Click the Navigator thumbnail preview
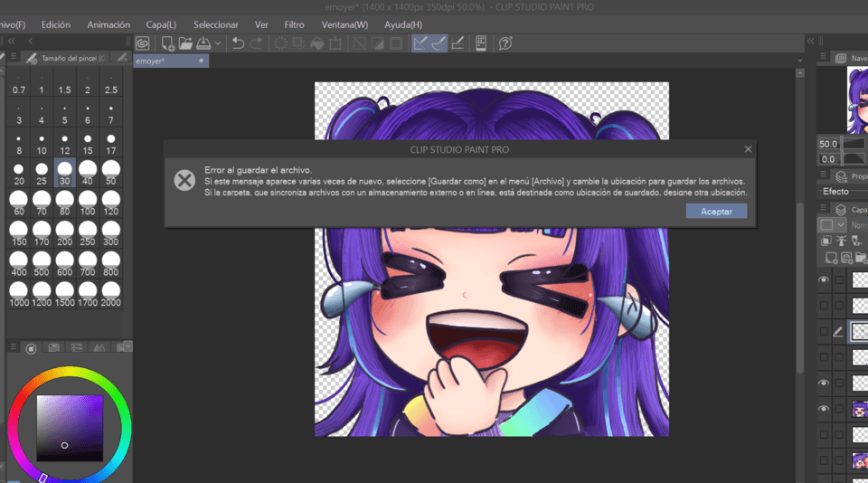The image size is (868, 483). pos(857,100)
